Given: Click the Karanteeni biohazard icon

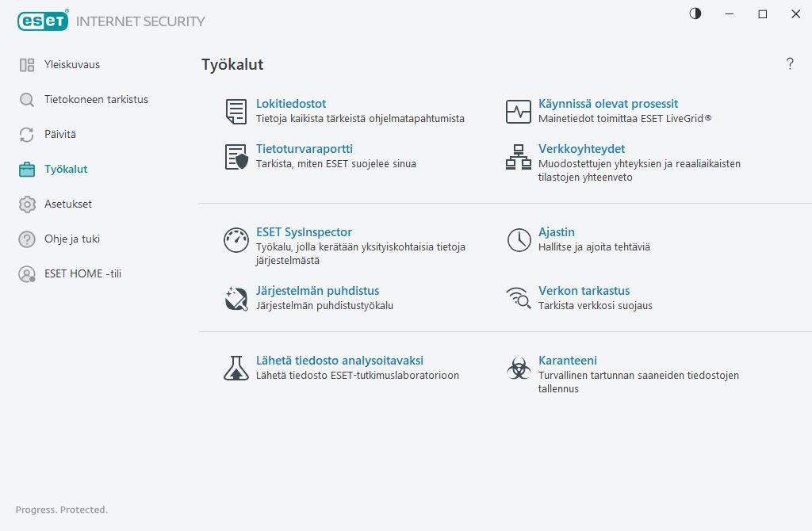Looking at the screenshot, I should [519, 368].
